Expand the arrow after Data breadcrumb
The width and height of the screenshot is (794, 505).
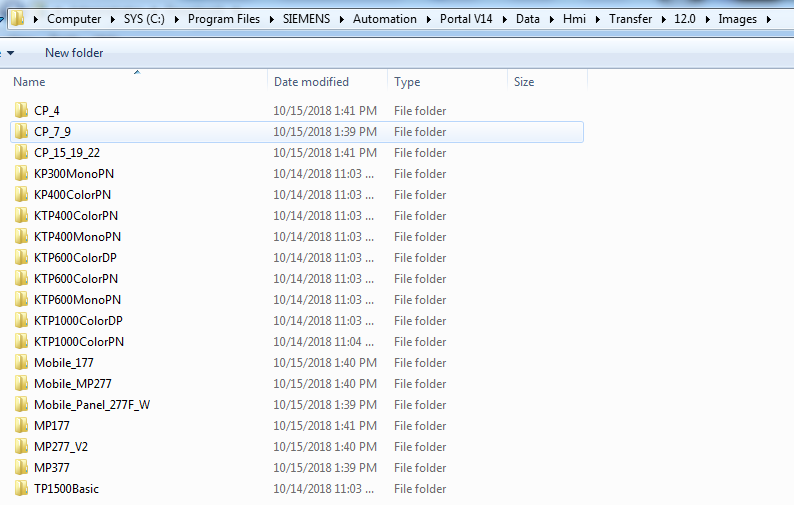pyautogui.click(x=551, y=19)
